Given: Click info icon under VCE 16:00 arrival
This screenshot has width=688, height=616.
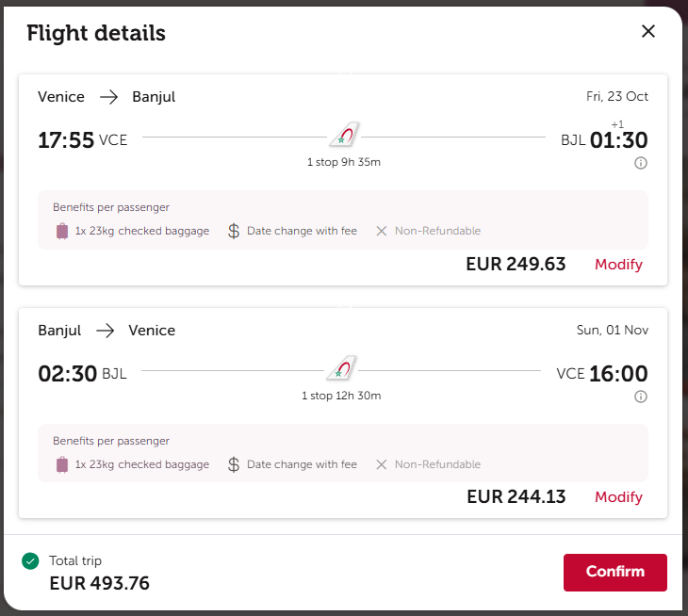Looking at the screenshot, I should click(641, 397).
